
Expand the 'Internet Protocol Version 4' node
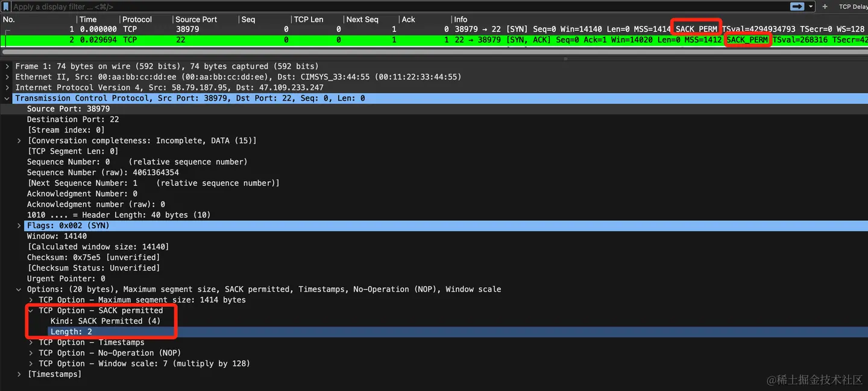[7, 87]
